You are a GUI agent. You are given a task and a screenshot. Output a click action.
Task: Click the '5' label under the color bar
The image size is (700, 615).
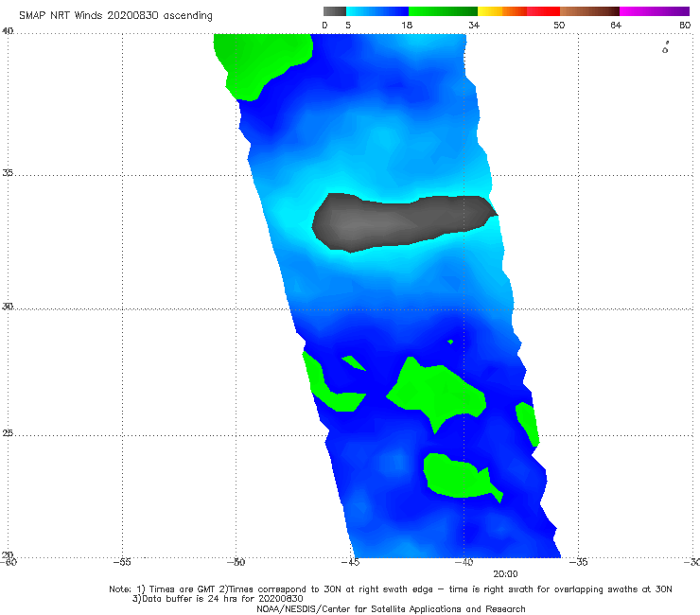(348, 25)
